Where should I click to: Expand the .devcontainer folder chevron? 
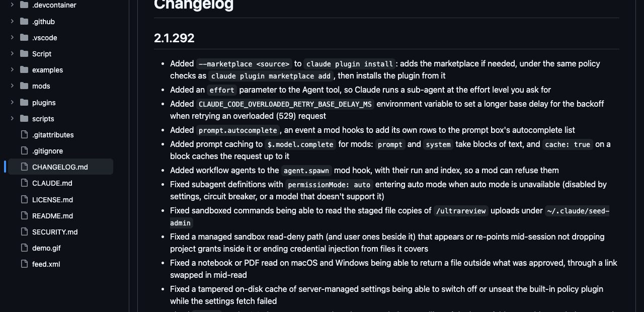(12, 5)
